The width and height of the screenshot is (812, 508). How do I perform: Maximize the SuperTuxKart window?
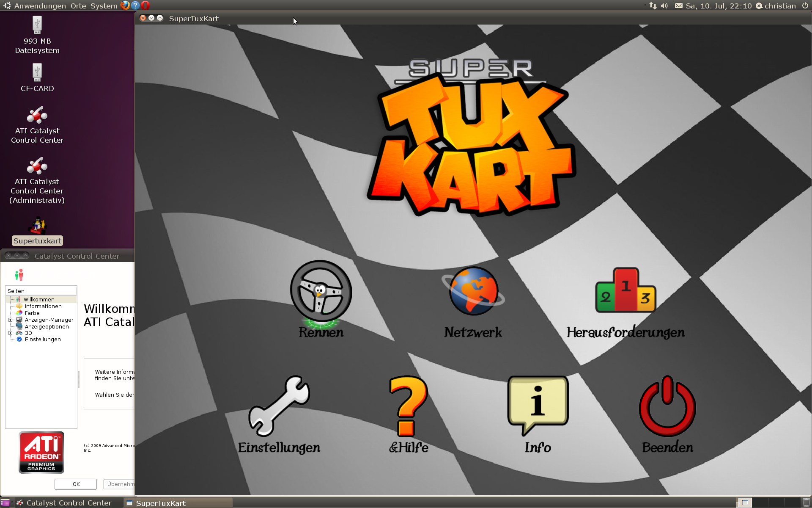[160, 18]
